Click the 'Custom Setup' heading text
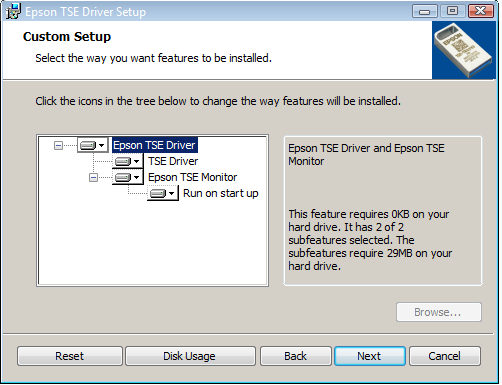The image size is (502, 385). [x=67, y=37]
